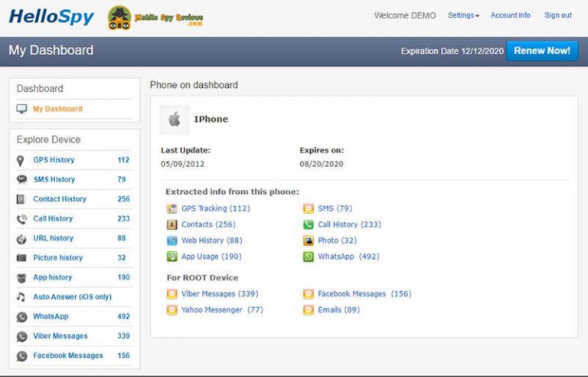The width and height of the screenshot is (588, 377).
Task: Click the Mobile Spy Reviews logo
Action: click(155, 18)
